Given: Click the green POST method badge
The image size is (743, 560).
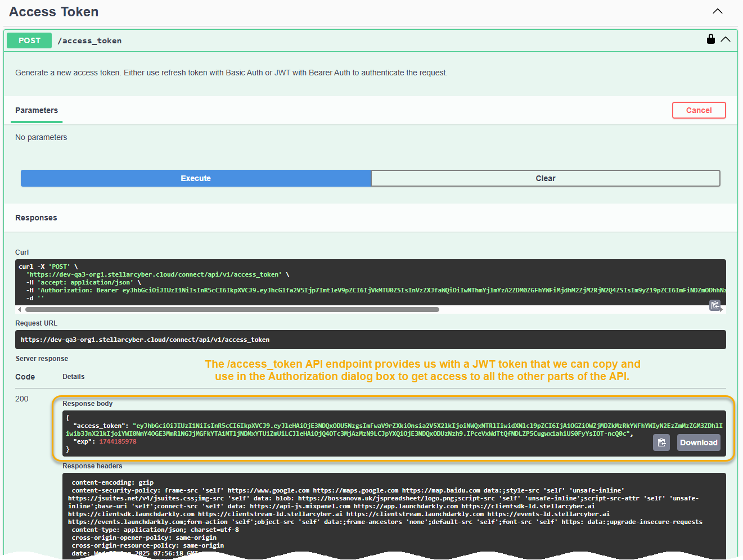Looking at the screenshot, I should (29, 40).
